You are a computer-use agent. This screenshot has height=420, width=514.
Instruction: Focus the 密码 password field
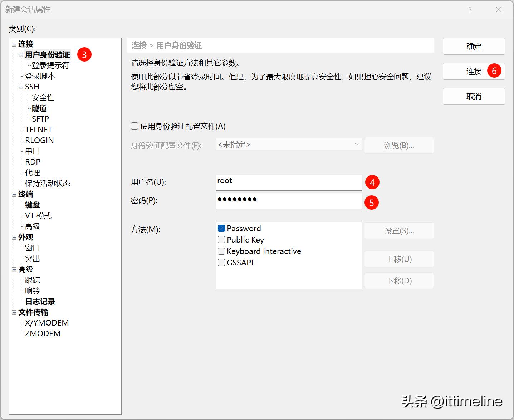coord(289,201)
